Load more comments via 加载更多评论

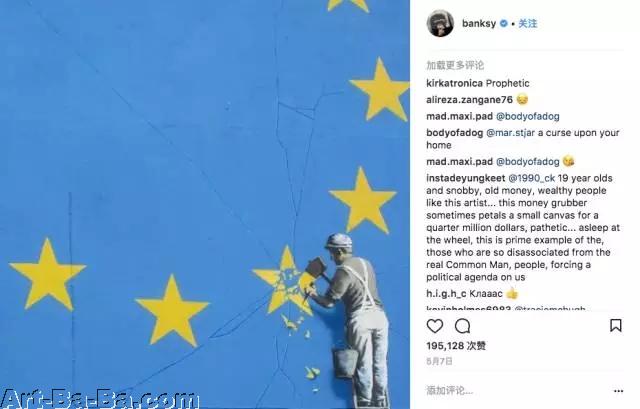455,65
